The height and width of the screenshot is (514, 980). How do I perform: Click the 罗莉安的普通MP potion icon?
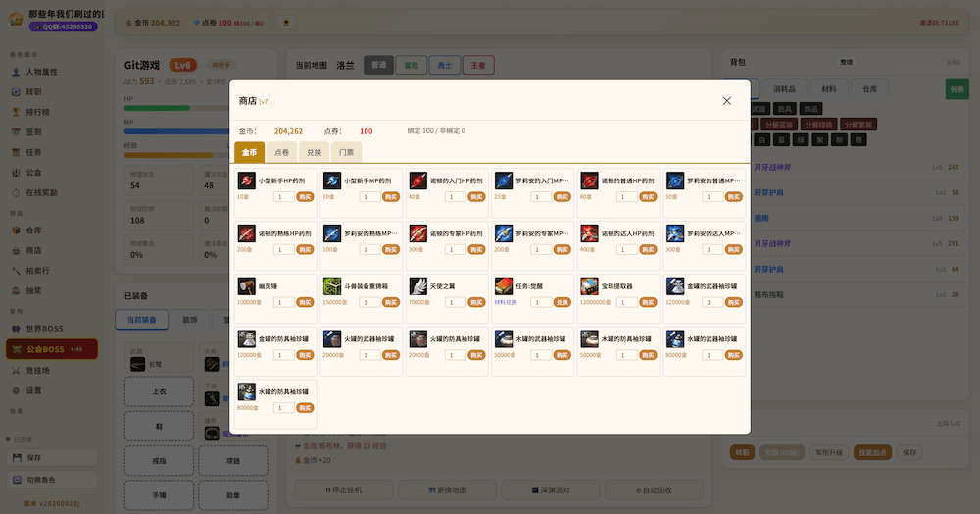tap(675, 180)
